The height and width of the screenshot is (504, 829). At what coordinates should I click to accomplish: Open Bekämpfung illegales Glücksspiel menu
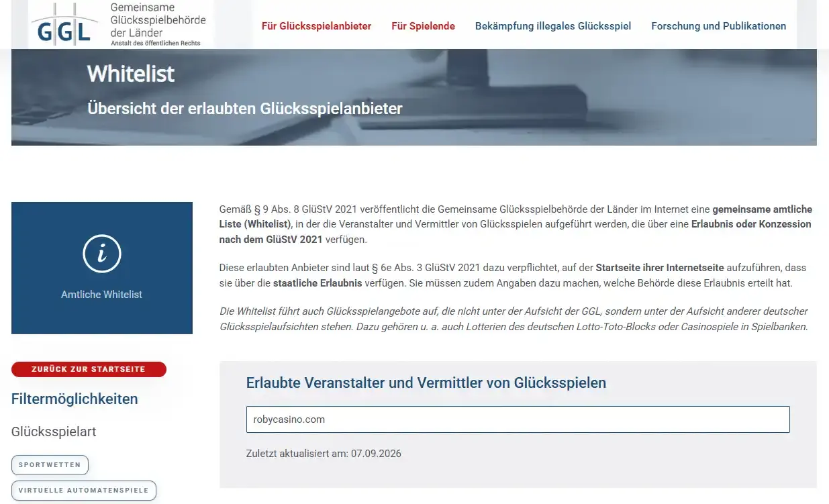(553, 26)
